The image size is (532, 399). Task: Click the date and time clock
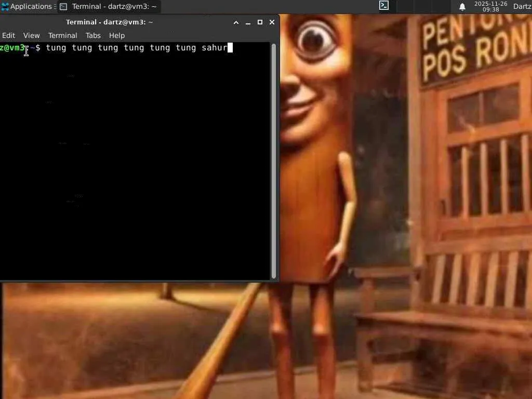(x=490, y=6)
